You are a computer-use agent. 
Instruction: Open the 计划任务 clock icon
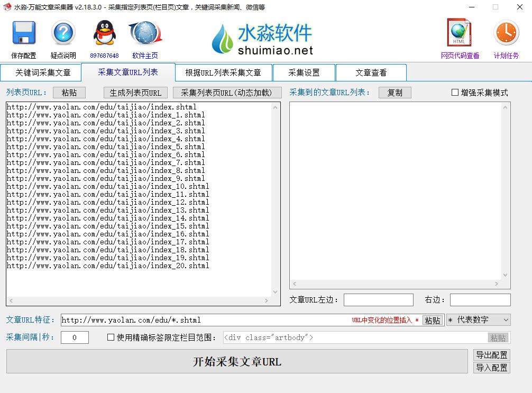coord(506,33)
